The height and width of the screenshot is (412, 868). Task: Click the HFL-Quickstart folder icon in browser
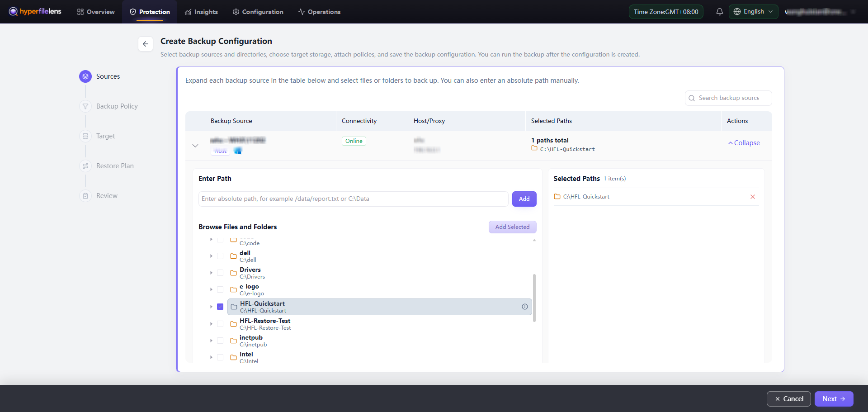click(x=234, y=307)
